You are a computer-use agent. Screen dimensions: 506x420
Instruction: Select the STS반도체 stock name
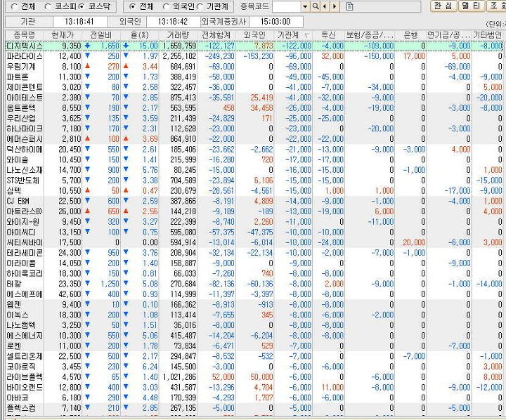[22, 181]
